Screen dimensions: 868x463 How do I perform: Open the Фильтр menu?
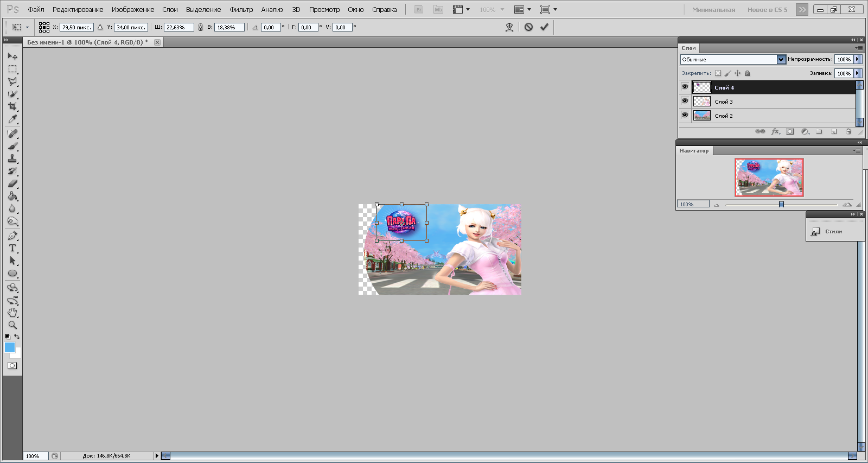click(x=241, y=10)
